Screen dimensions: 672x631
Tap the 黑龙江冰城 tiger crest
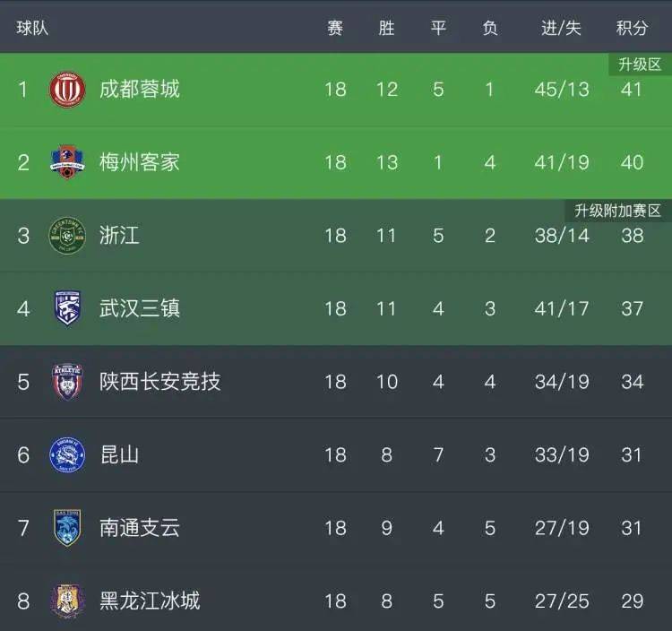(x=67, y=601)
